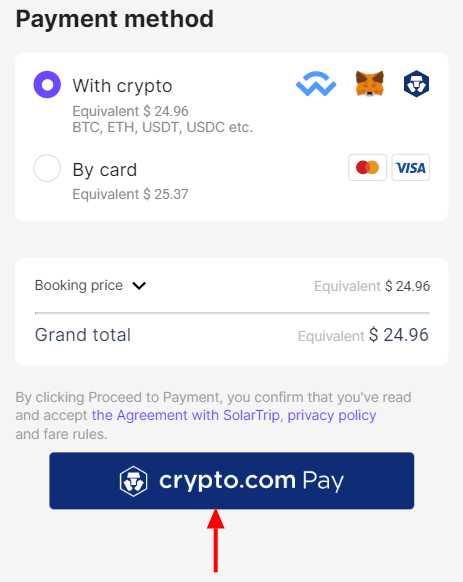
Task: Select the With crypto radio button
Action: click(x=47, y=85)
